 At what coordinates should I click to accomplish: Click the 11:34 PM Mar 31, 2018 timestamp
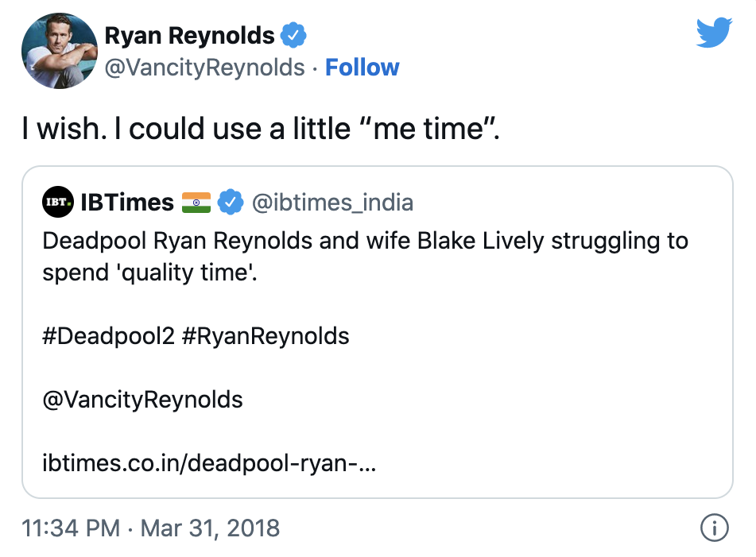[151, 528]
